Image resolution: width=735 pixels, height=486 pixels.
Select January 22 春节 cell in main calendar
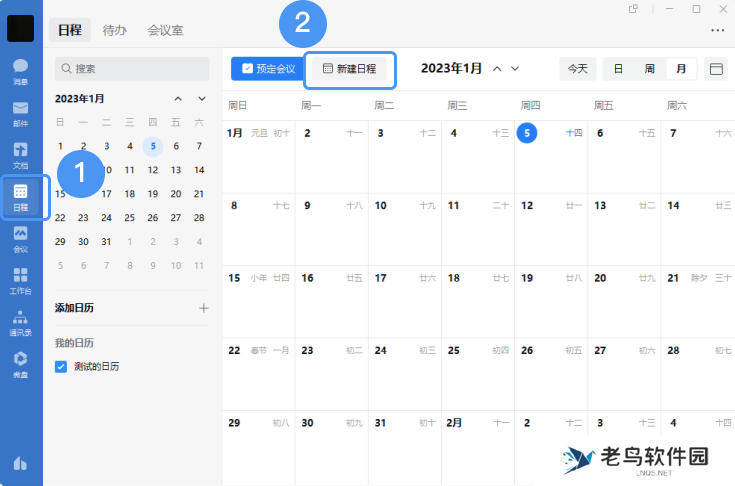[x=258, y=374]
